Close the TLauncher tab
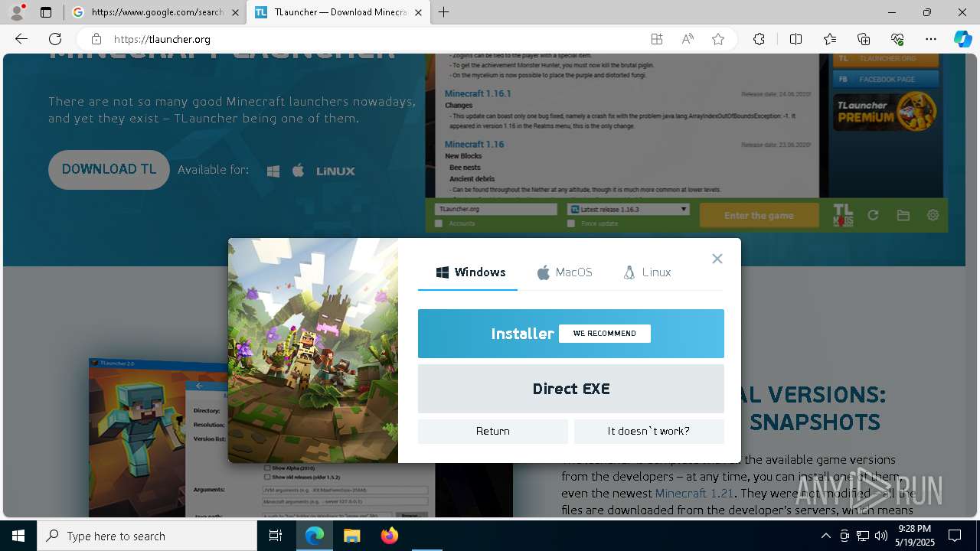 418,12
